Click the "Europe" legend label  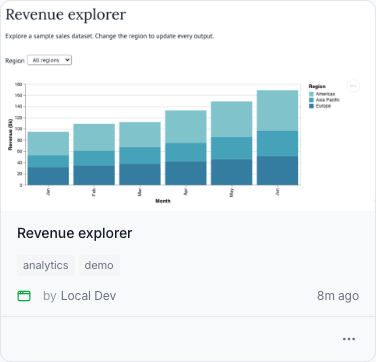pyautogui.click(x=323, y=106)
